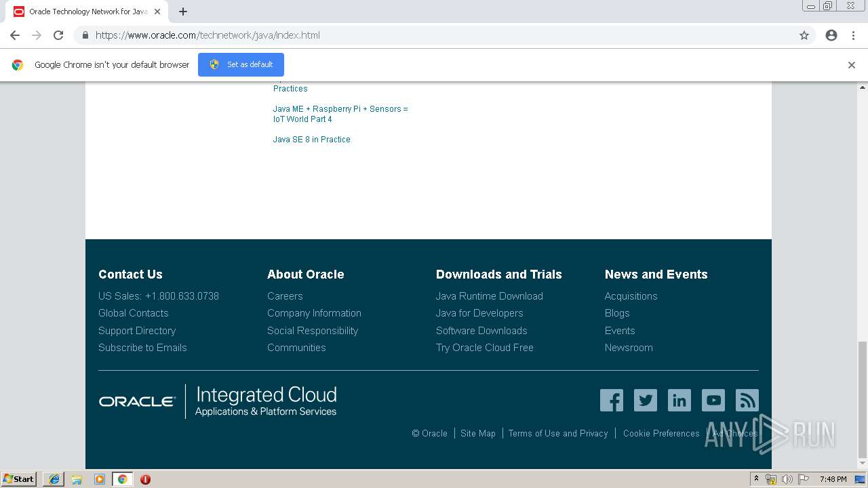The width and height of the screenshot is (868, 488).
Task: Dismiss the default browser notification bar
Action: pyautogui.click(x=852, y=65)
